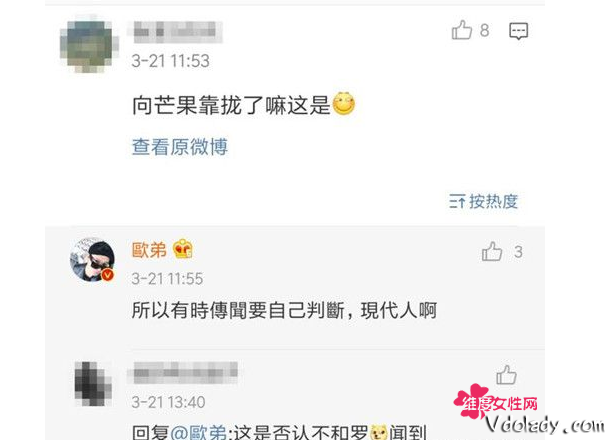The image size is (612, 440).
Task: Open 歐弟's profile from username
Action: point(149,249)
